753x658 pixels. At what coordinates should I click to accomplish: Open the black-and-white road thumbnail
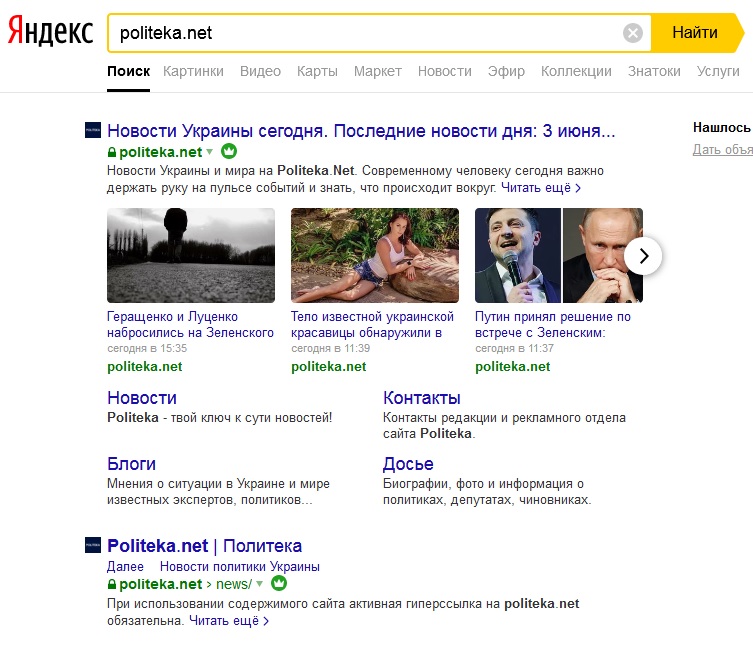(x=191, y=255)
